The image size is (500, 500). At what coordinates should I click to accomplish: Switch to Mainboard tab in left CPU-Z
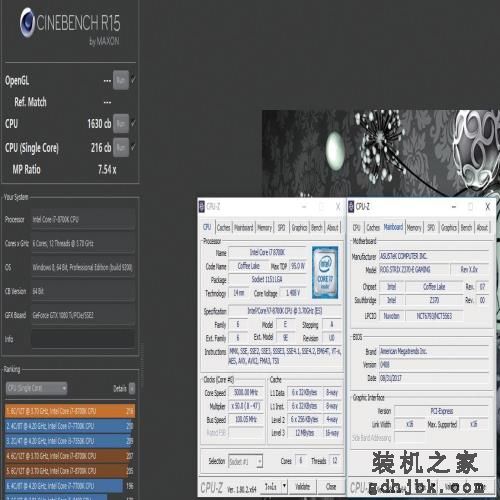pos(244,228)
